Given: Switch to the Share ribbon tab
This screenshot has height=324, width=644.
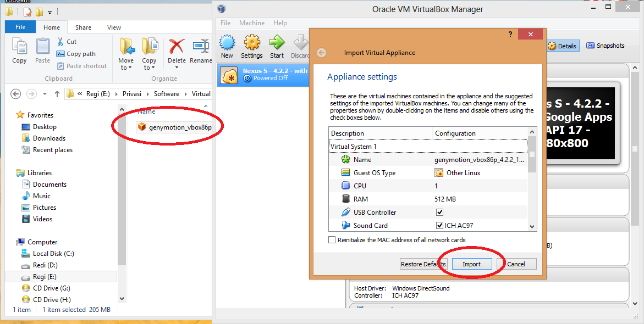Looking at the screenshot, I should pyautogui.click(x=84, y=27).
